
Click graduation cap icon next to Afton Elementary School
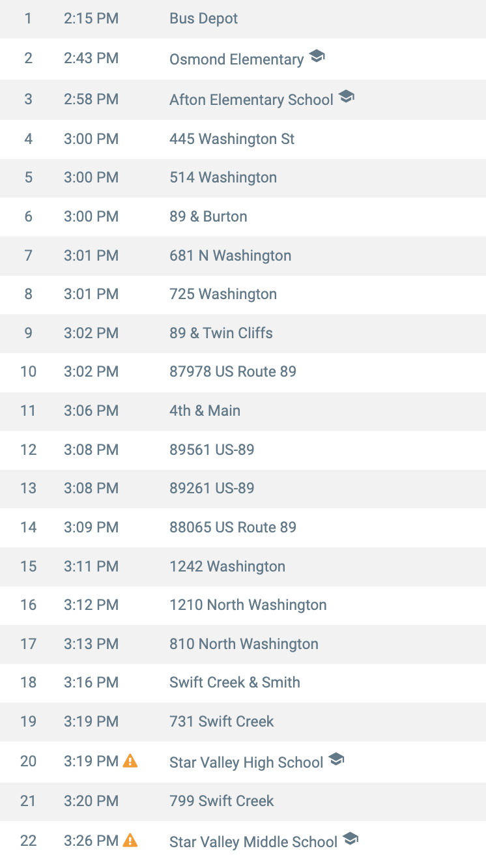coord(347,97)
